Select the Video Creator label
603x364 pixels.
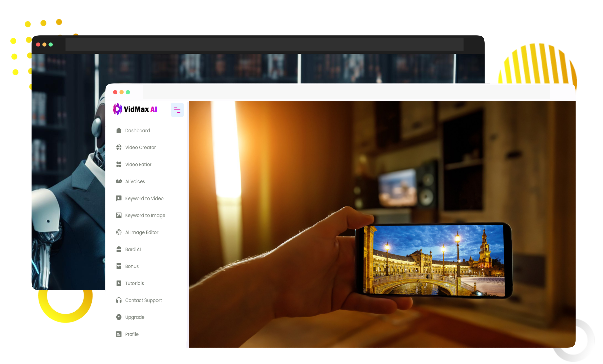click(140, 148)
